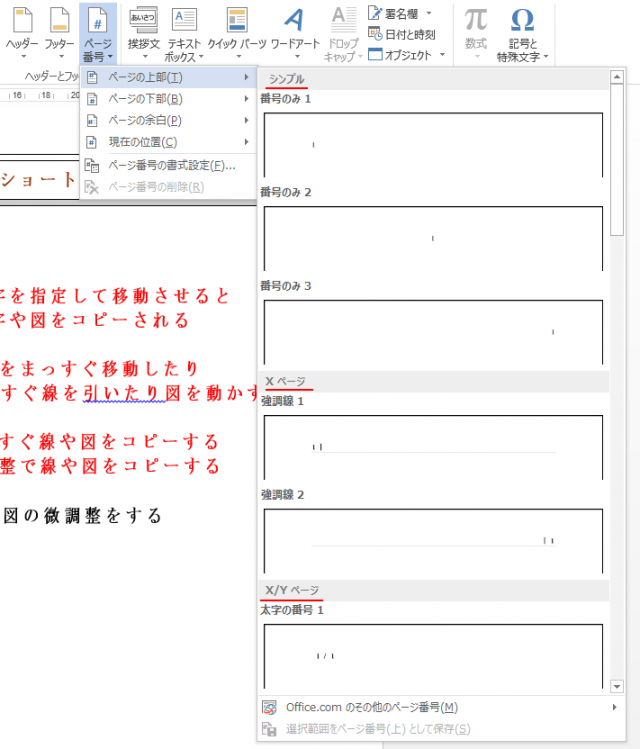Open 記号と特殊文字 symbol icon
The image size is (640, 749).
coord(522,20)
